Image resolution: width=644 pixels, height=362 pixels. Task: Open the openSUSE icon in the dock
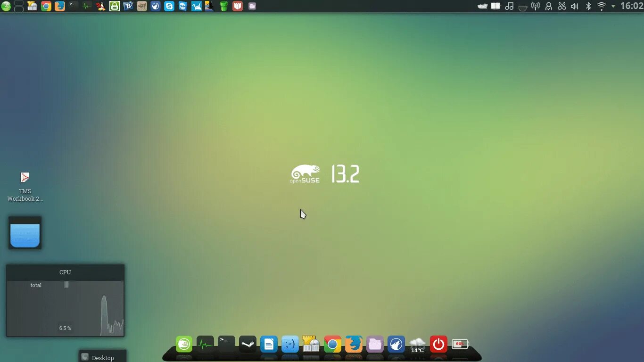(184, 344)
